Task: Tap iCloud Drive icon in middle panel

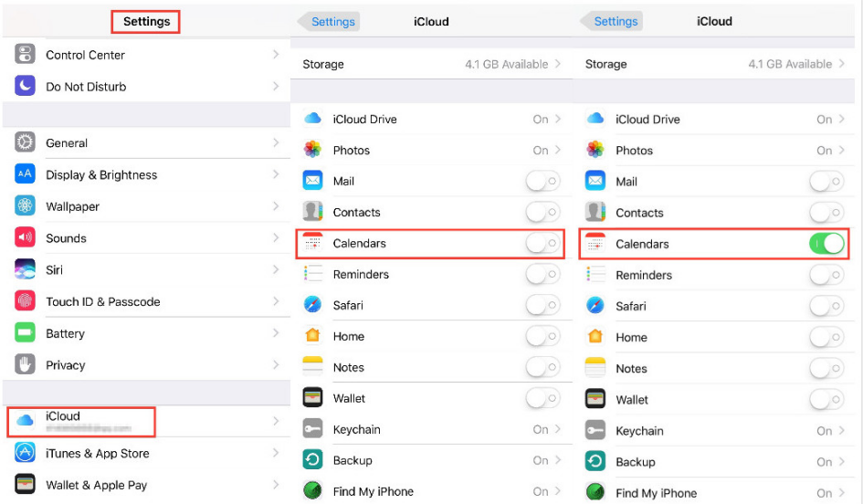Action: click(312, 119)
